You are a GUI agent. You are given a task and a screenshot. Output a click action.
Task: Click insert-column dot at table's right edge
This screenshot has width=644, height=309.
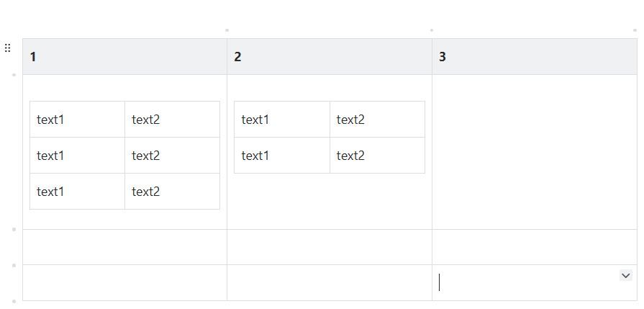[x=635, y=30]
